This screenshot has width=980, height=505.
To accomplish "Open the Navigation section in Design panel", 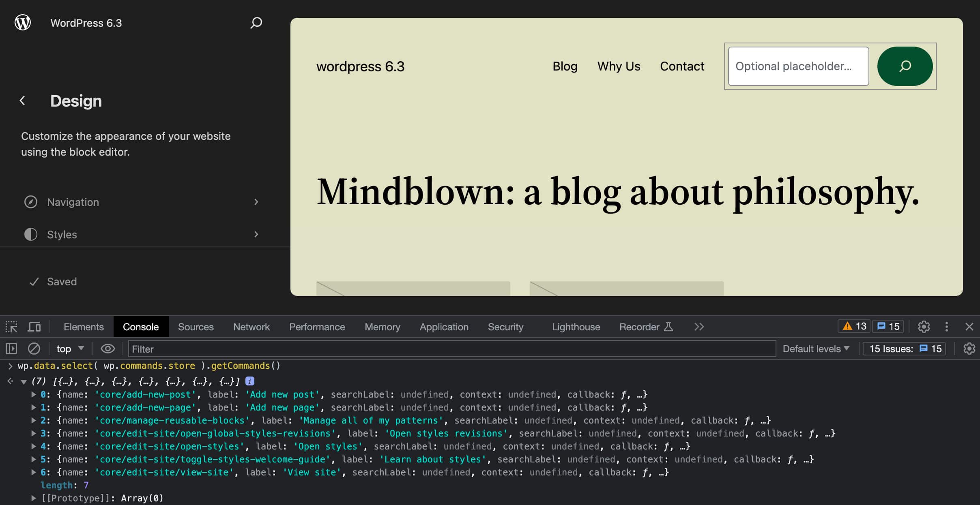I will [x=73, y=202].
